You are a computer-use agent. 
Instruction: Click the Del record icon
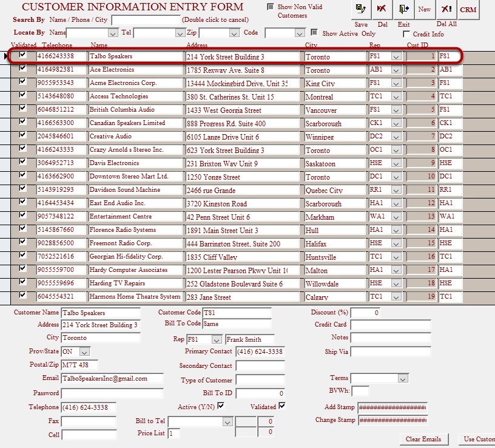(382, 9)
